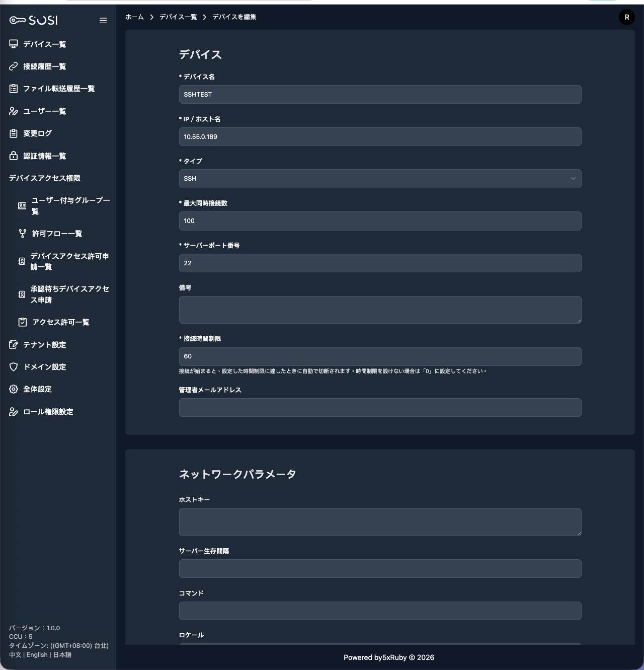Click the 接続履歴一覧 link icon
The height and width of the screenshot is (670, 644).
coord(14,66)
